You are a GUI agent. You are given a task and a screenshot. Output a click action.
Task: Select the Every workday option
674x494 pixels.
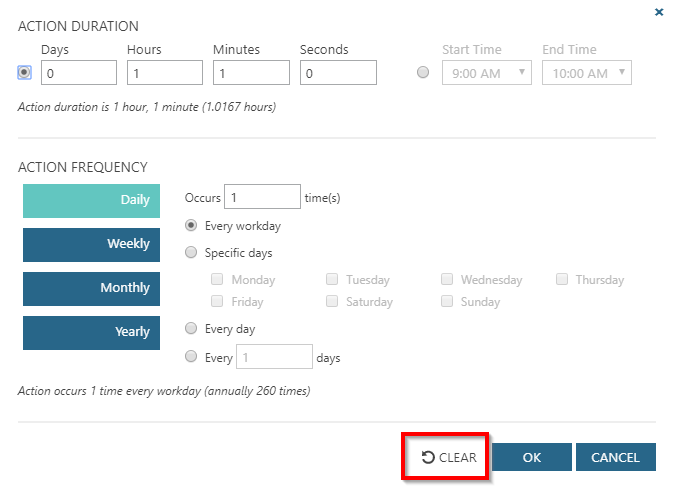click(x=191, y=225)
